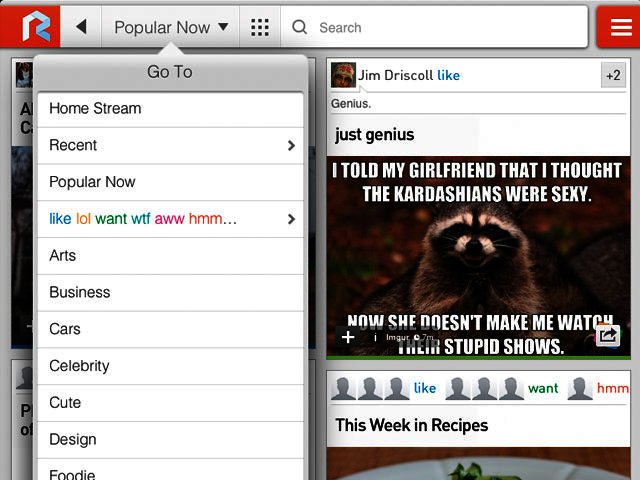Expand the Popular Now dropdown
Screen dimensions: 640x480
[170, 27]
